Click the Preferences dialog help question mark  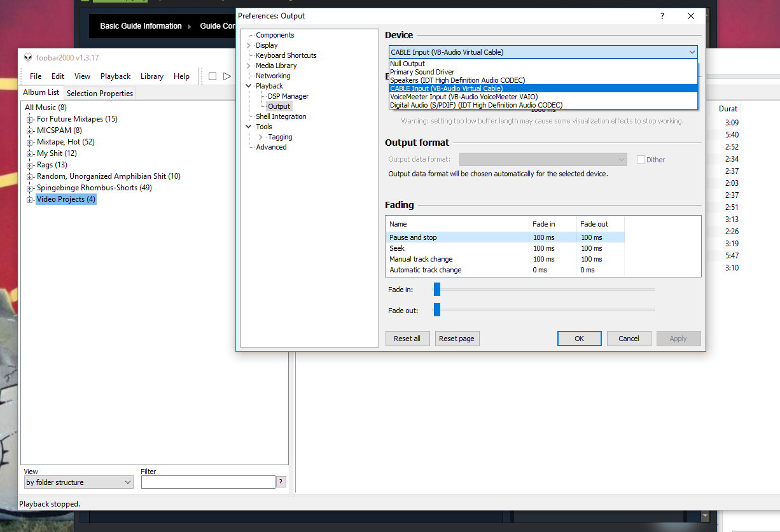point(662,16)
